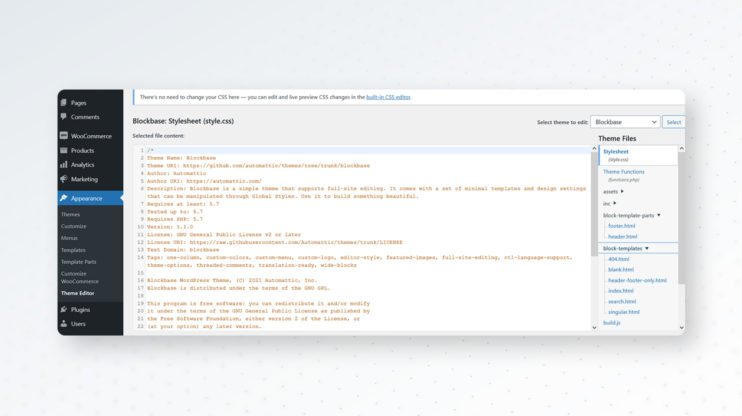Select Theme Editor submenu item
This screenshot has height=416, width=742.
tap(78, 293)
